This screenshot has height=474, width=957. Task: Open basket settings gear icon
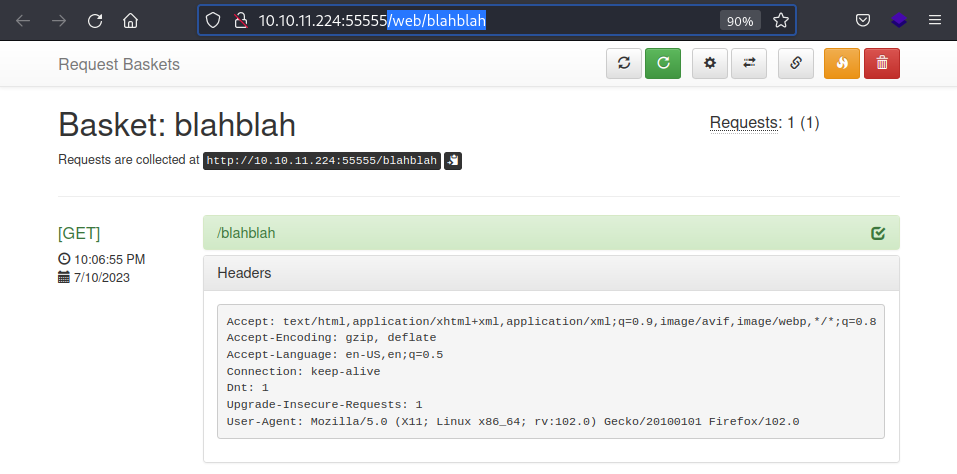(710, 63)
